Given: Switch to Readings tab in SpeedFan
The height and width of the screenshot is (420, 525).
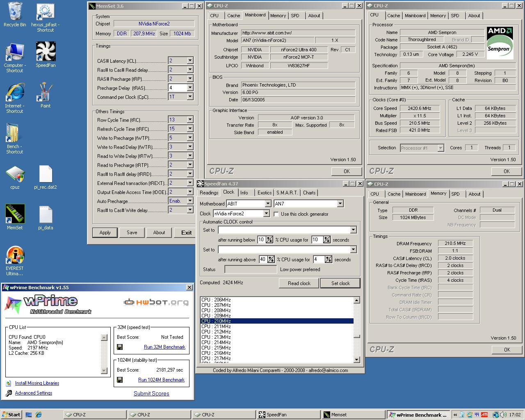Looking at the screenshot, I should (x=209, y=193).
